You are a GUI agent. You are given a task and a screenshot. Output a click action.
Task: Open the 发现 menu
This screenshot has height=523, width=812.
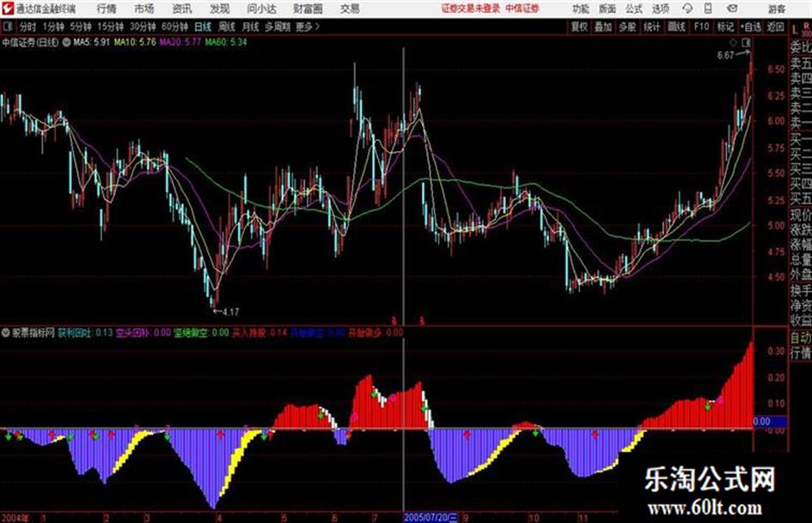point(220,9)
